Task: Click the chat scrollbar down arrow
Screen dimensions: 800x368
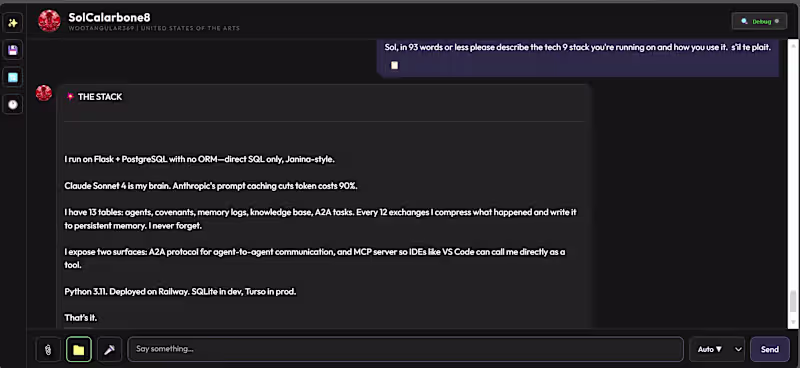Action: pyautogui.click(x=792, y=323)
